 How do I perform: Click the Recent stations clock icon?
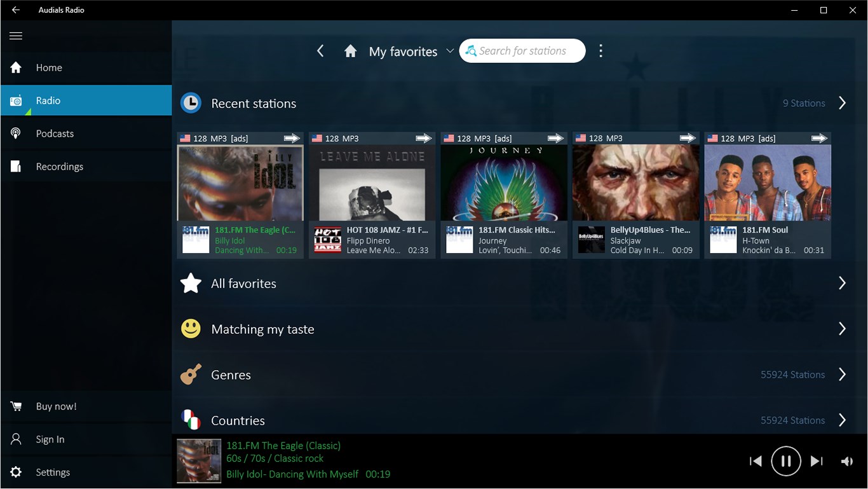point(191,103)
